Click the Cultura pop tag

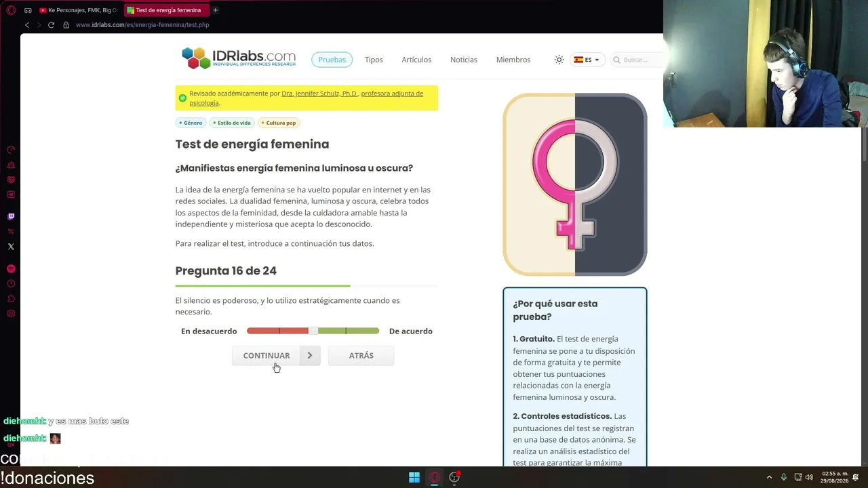point(279,123)
